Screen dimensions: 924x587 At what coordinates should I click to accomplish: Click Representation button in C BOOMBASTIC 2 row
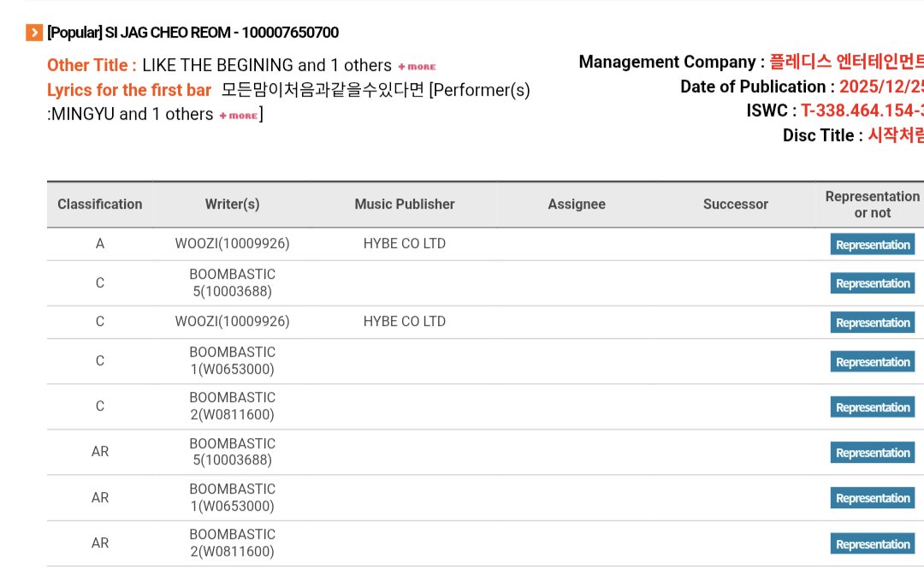872,406
